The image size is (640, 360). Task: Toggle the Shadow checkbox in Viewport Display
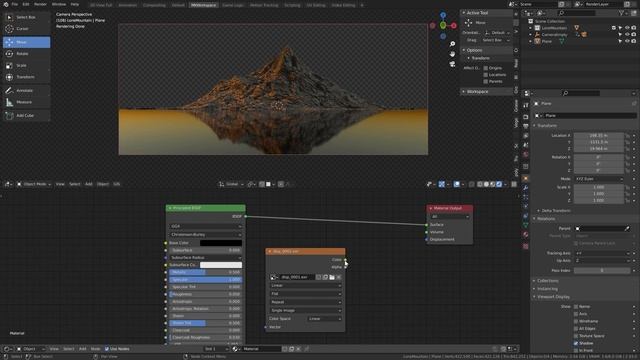click(x=576, y=343)
